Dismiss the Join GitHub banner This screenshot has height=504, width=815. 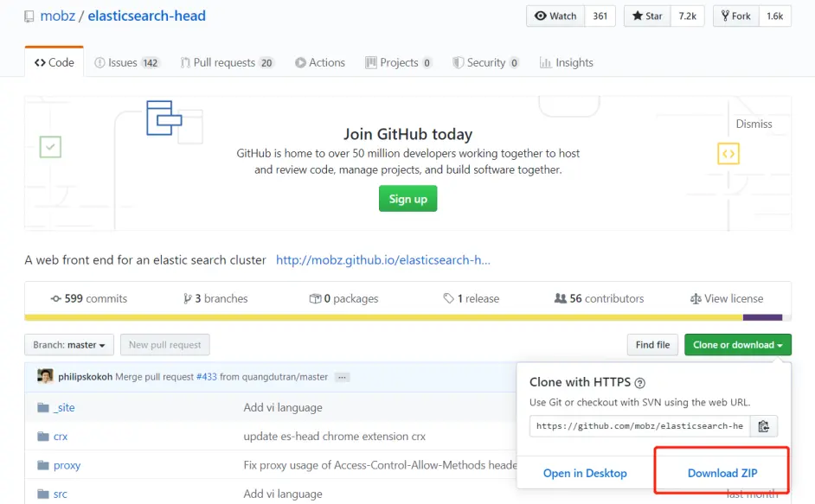pos(754,124)
